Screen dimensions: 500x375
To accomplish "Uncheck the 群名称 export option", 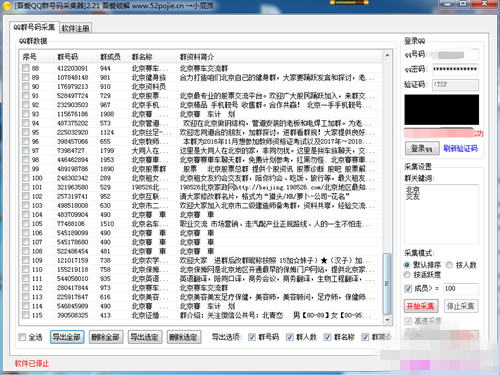I will click(327, 337).
